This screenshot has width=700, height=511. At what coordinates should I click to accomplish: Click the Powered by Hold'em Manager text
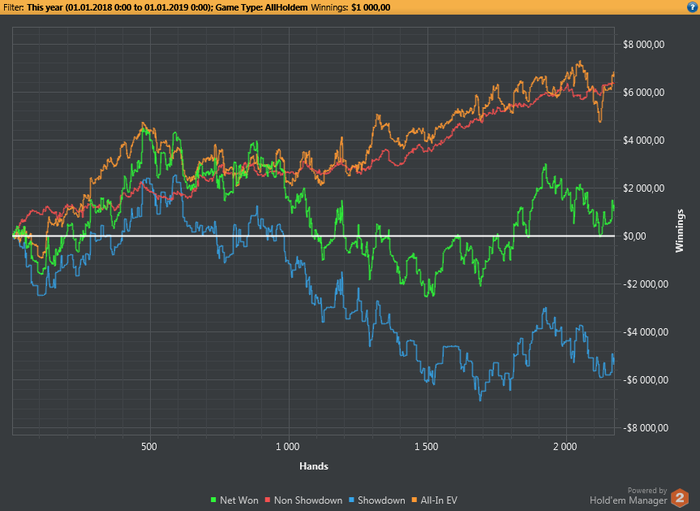pyautogui.click(x=629, y=496)
